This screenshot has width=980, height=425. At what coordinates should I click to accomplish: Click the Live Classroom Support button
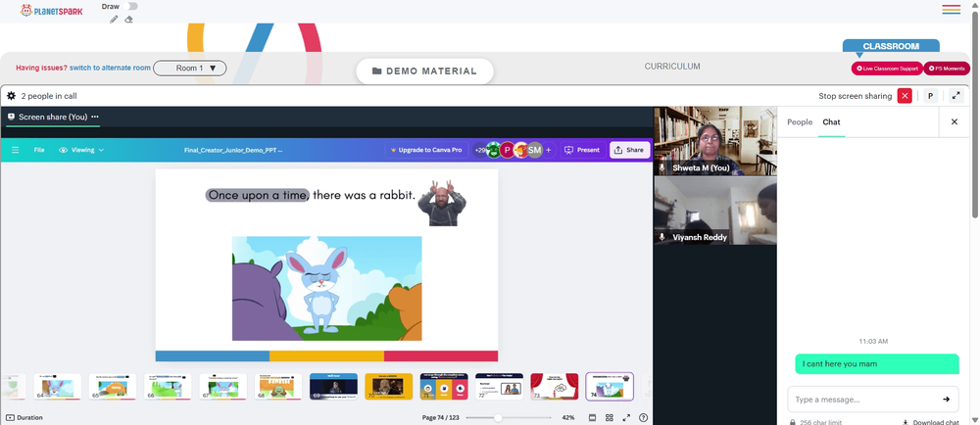point(887,69)
